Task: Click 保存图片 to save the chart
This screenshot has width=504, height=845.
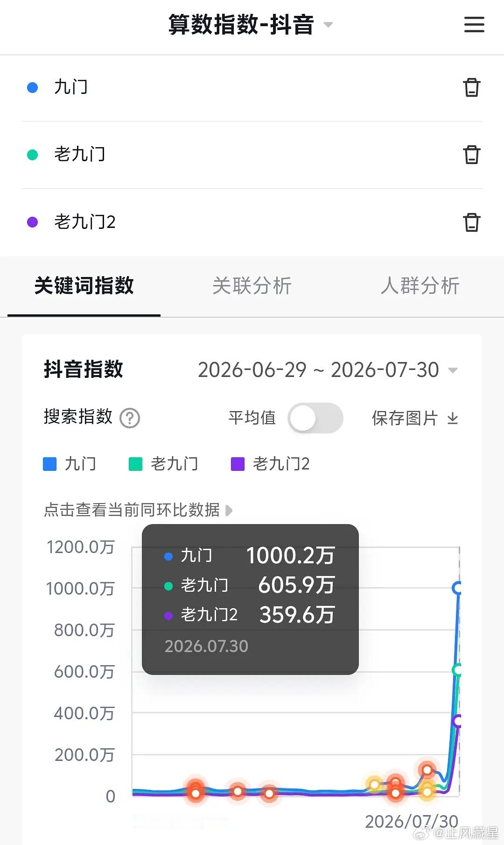Action: pos(405,418)
